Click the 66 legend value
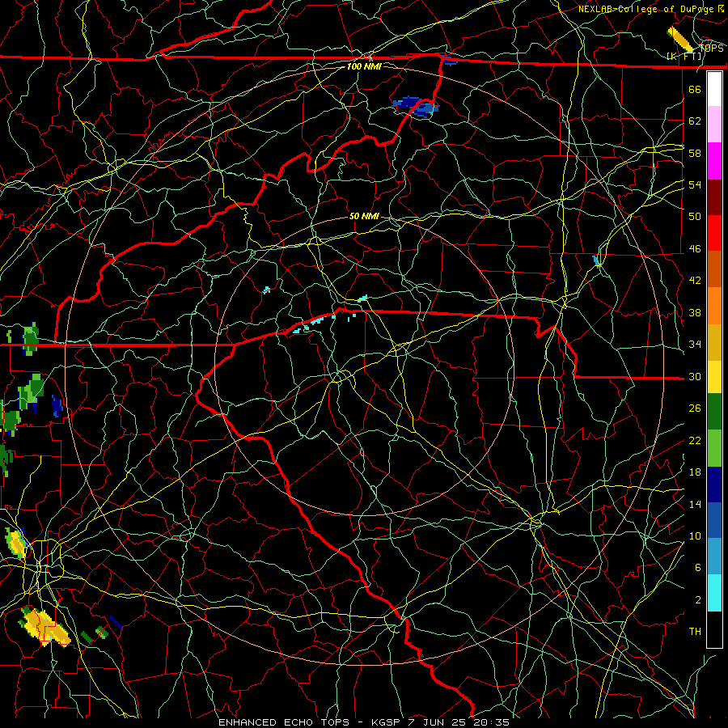 coord(695,89)
